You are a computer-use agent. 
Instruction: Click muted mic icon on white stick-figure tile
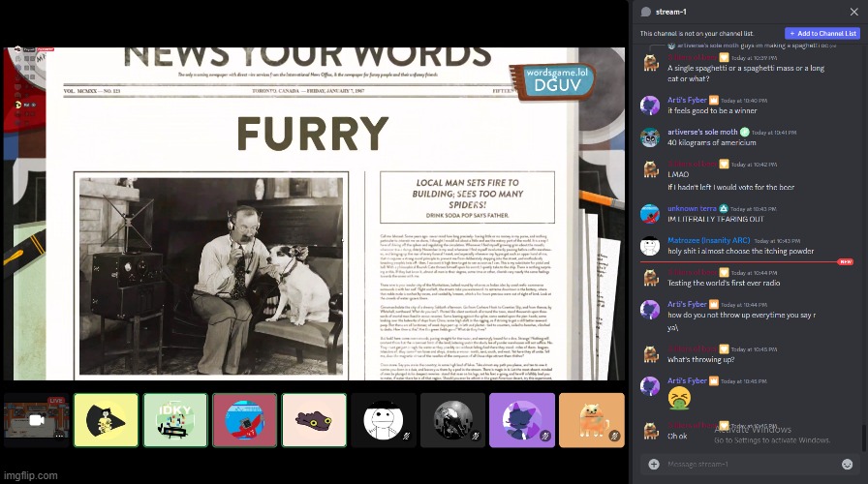pos(406,437)
